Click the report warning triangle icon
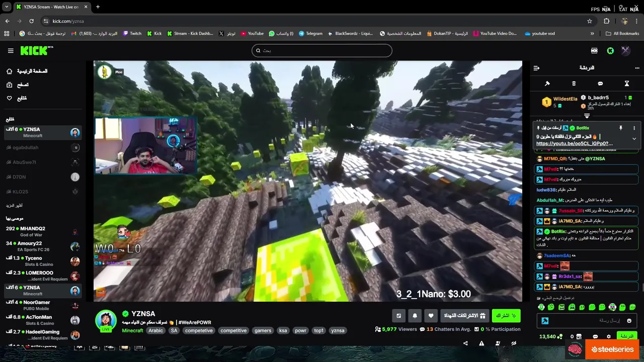644x362 pixels. pyautogui.click(x=481, y=343)
